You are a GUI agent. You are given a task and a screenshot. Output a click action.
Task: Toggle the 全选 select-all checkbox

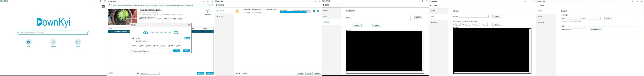point(109,73)
